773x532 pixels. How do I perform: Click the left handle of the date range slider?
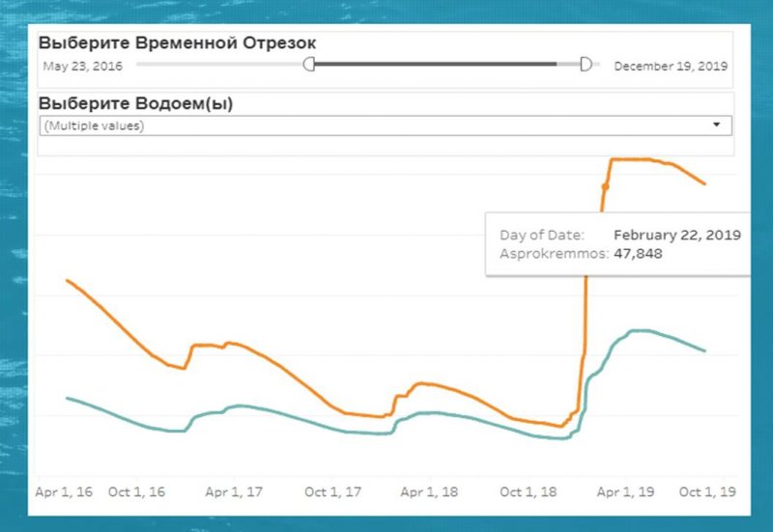pos(309,65)
